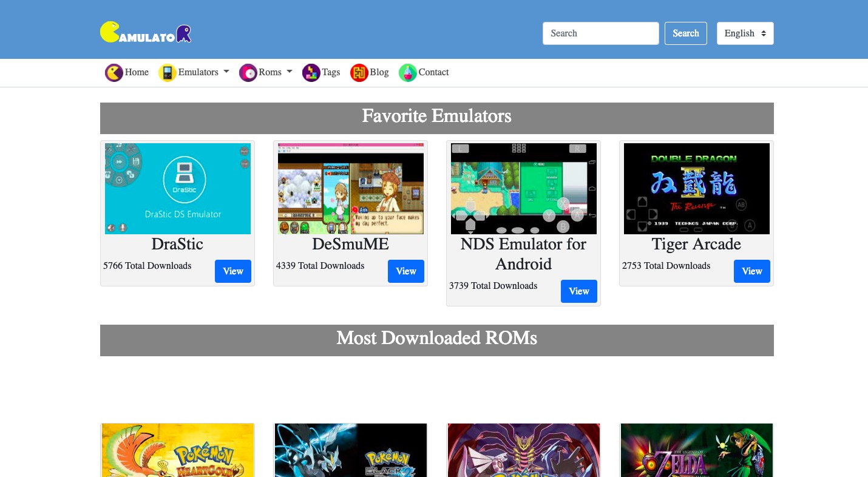Open the Pokemon Black 2 ROM cover
This screenshot has height=477, width=868.
tap(351, 450)
